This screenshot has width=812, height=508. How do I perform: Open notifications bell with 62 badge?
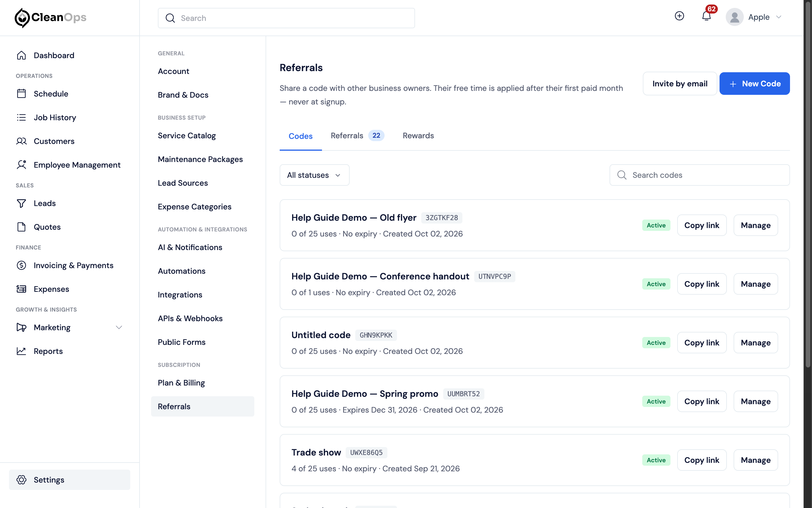(x=707, y=16)
